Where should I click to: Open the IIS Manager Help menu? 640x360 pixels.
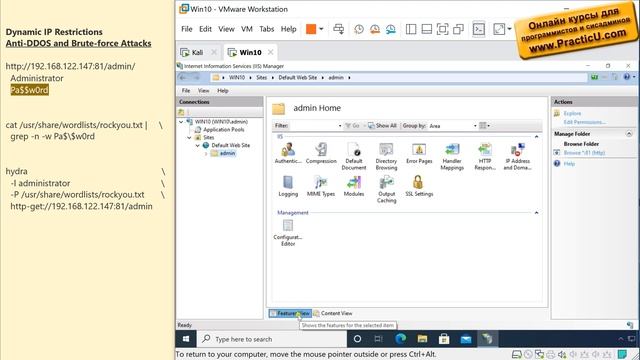pos(222,91)
